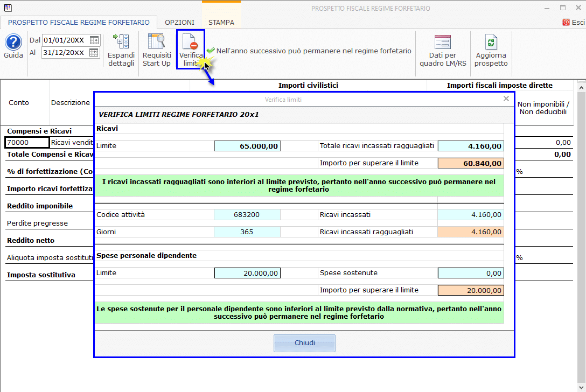Click the Chiudi button

(x=304, y=343)
